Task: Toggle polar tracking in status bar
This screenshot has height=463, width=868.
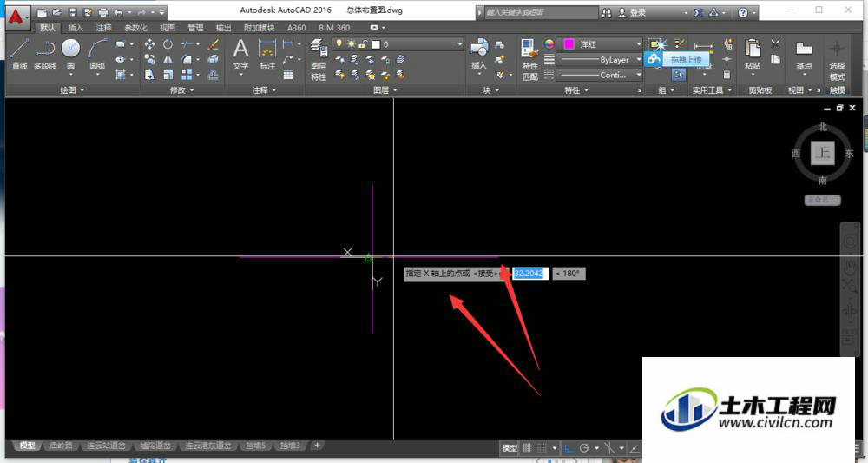Action: [x=584, y=447]
